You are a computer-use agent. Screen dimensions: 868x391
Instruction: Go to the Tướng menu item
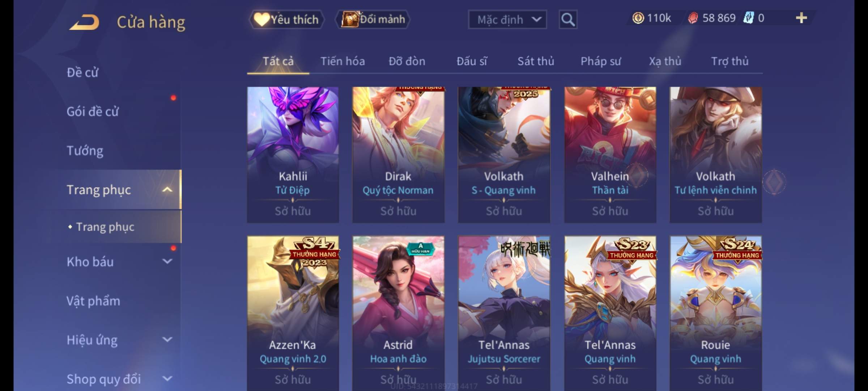click(x=85, y=151)
